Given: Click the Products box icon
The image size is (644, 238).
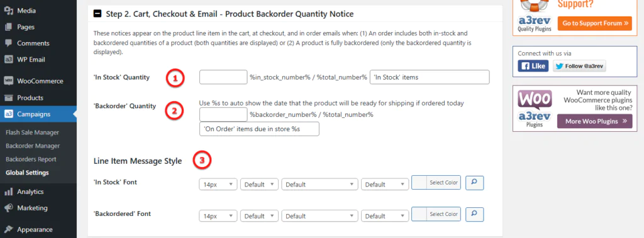Looking at the screenshot, I should [9, 98].
